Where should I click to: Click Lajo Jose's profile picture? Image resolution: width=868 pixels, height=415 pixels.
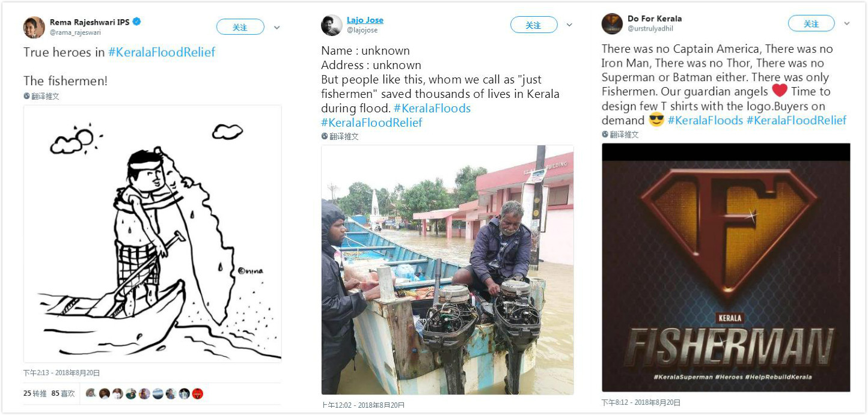331,25
